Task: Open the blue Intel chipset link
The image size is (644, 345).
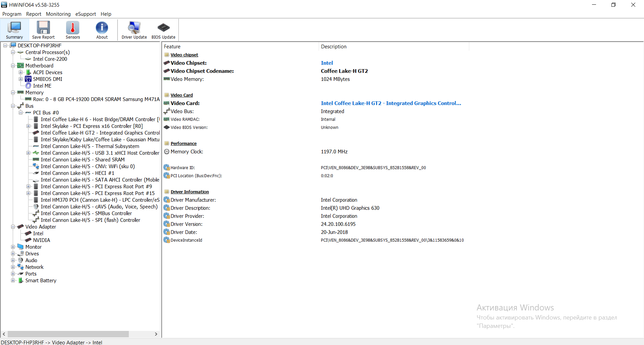Action: (x=327, y=63)
